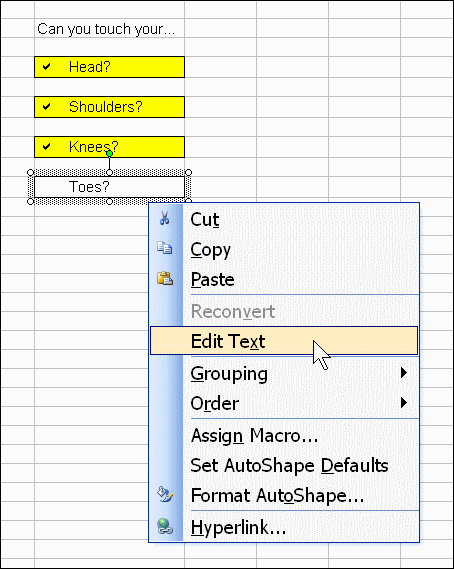Click the Toes? checkbox label
The width and height of the screenshot is (454, 569).
pyautogui.click(x=89, y=187)
